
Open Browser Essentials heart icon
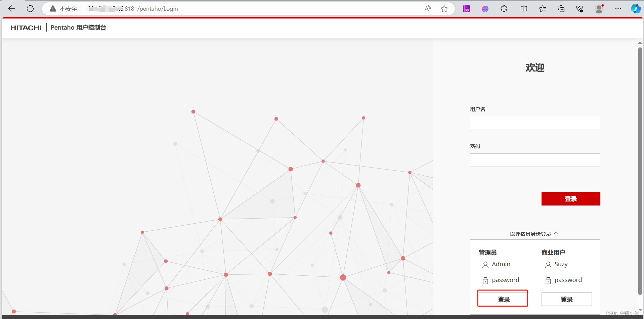579,9
